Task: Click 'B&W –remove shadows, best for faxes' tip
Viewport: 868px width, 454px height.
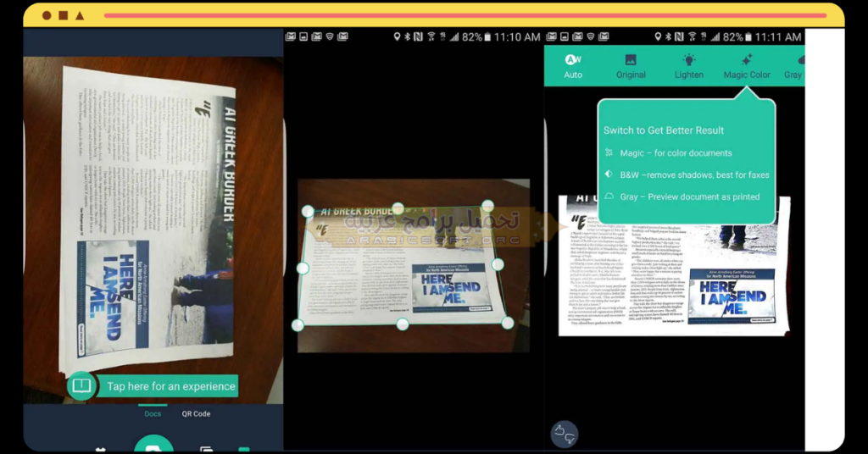Action: coord(695,174)
